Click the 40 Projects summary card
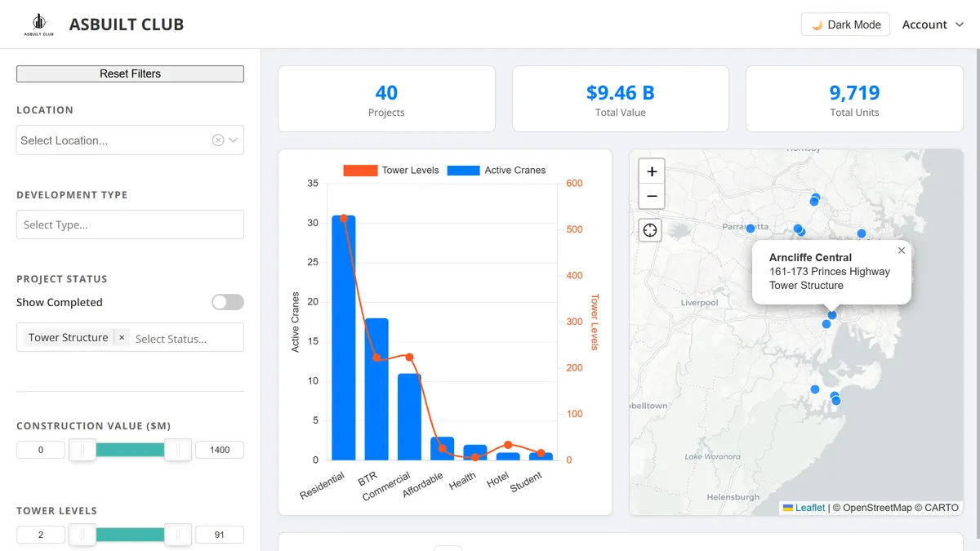Screen dimensions: 980x551 [x=386, y=99]
